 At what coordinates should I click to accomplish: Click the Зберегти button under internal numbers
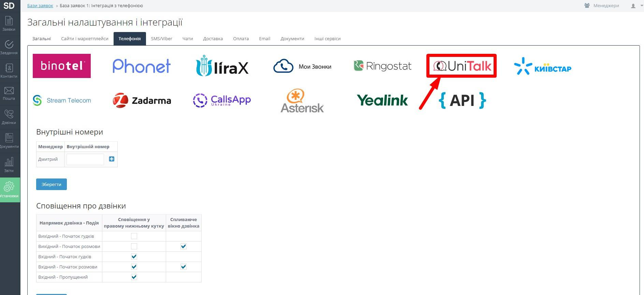point(52,184)
